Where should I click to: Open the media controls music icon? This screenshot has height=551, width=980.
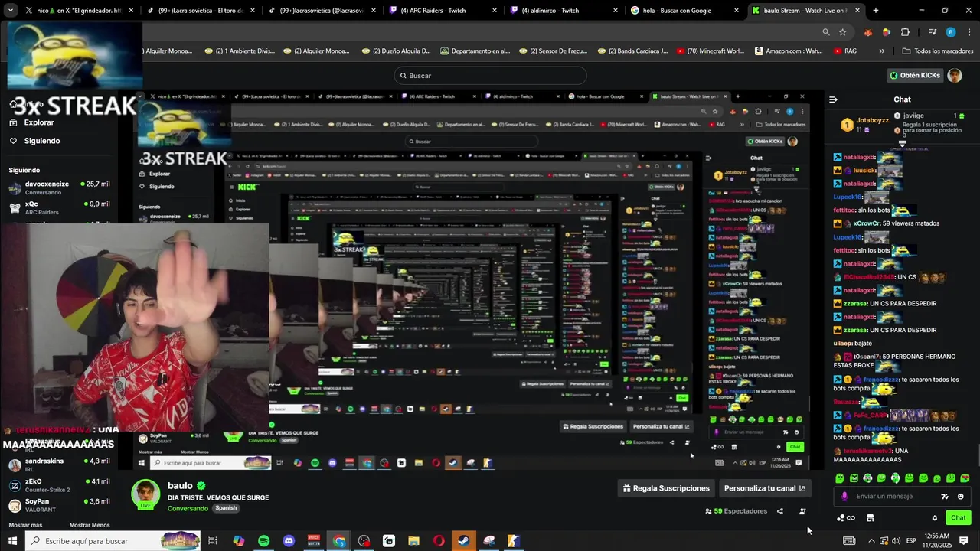coord(932,32)
